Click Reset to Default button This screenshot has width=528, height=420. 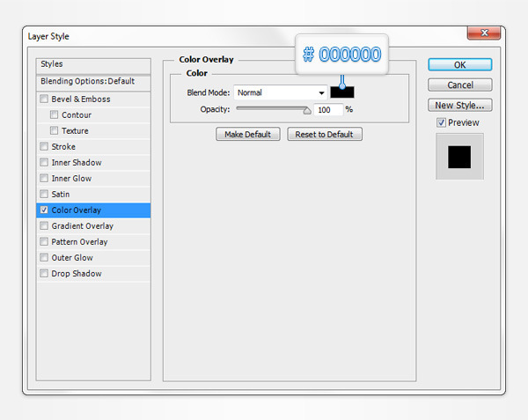(x=324, y=135)
